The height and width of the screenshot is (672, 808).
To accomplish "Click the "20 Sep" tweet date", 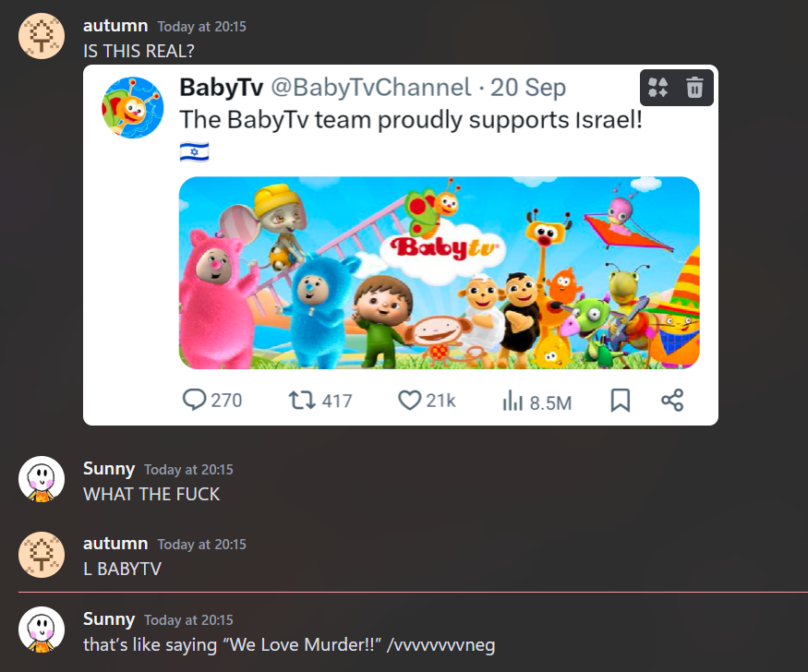I will 528,88.
